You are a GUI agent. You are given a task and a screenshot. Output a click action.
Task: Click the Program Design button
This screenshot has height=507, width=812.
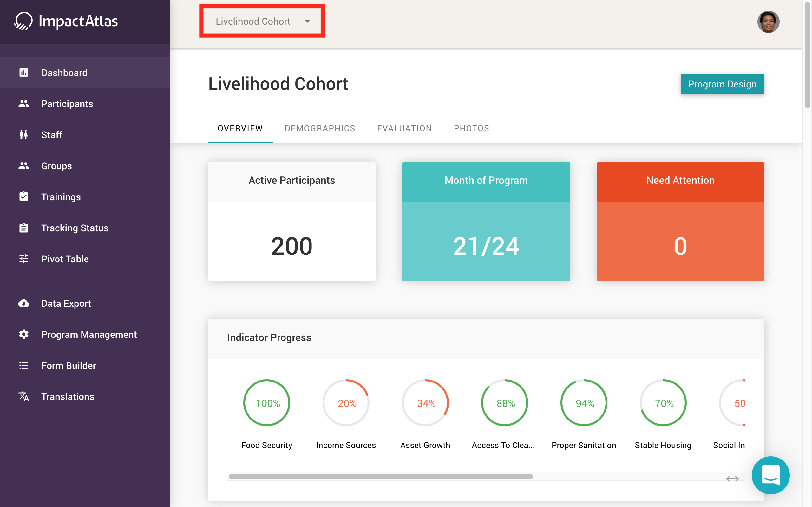pyautogui.click(x=722, y=84)
